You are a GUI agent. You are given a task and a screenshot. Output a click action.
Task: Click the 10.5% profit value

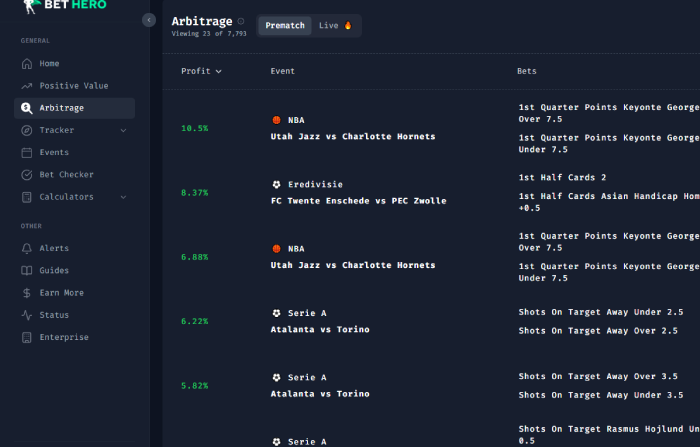coord(195,128)
